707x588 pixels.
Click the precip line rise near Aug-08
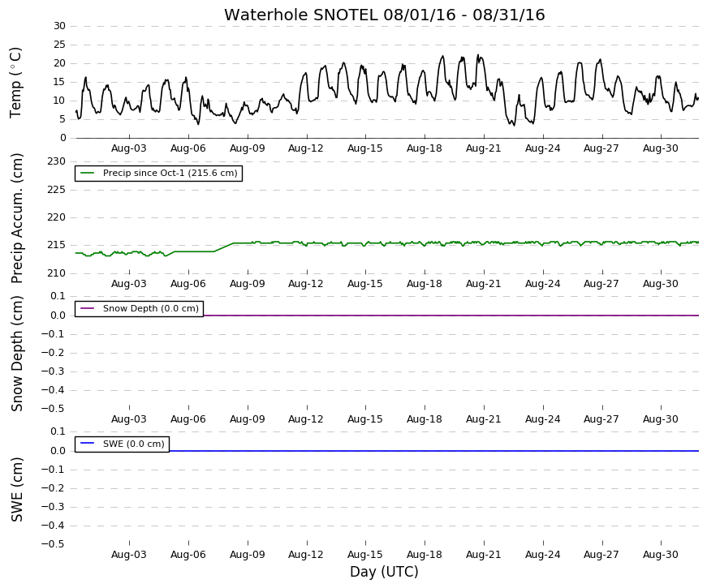(224, 247)
